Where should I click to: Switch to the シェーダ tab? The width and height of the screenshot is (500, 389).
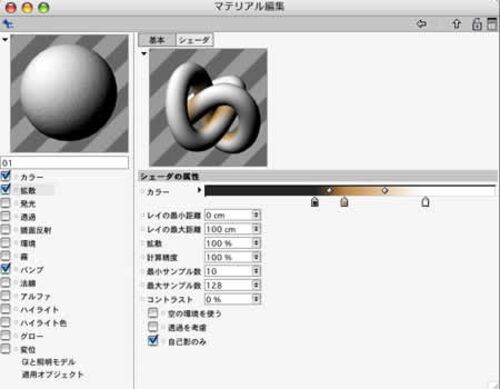click(x=194, y=40)
